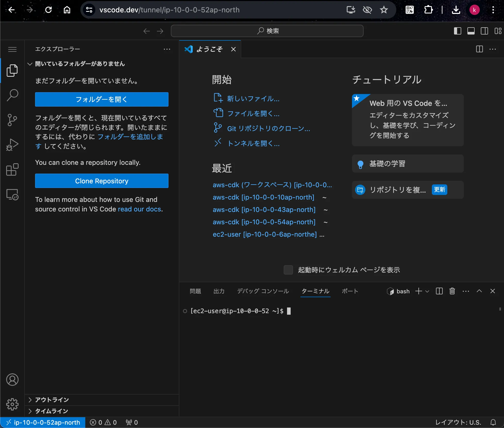Open the リポジトリを複... tutorial card
Viewport: 504px width, 428px height.
coord(408,190)
